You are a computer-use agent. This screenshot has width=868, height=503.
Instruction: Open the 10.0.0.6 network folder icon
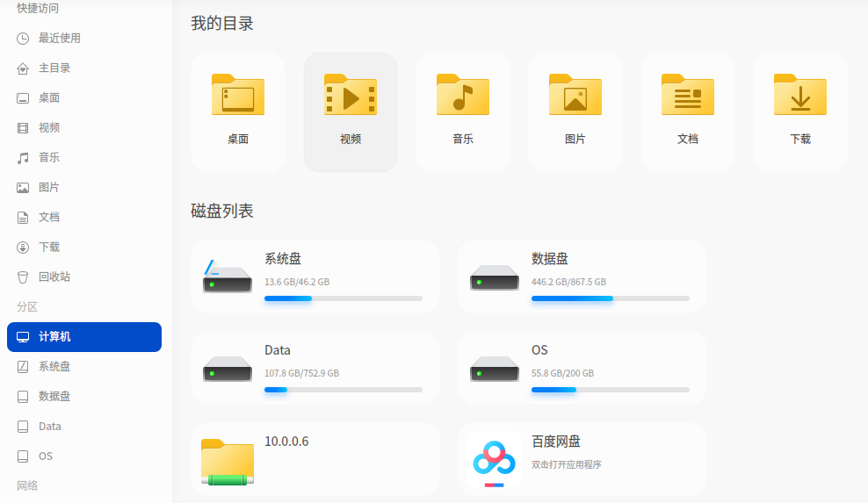227,462
